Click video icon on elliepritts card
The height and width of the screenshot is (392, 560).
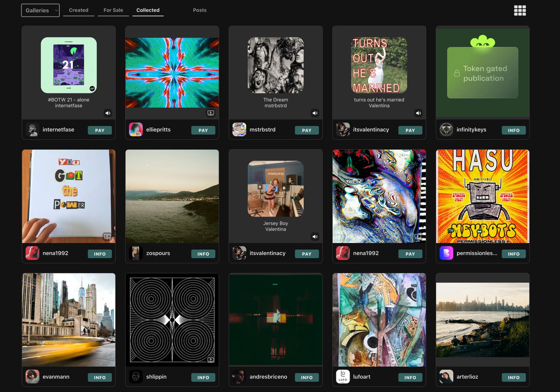pos(211,113)
